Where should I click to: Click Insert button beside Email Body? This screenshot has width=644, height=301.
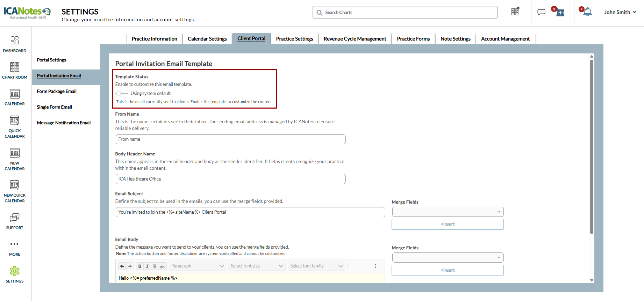click(448, 270)
